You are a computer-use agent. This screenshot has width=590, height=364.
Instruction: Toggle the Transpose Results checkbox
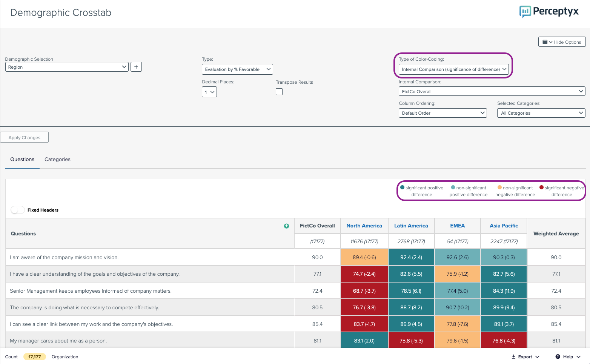pyautogui.click(x=279, y=92)
